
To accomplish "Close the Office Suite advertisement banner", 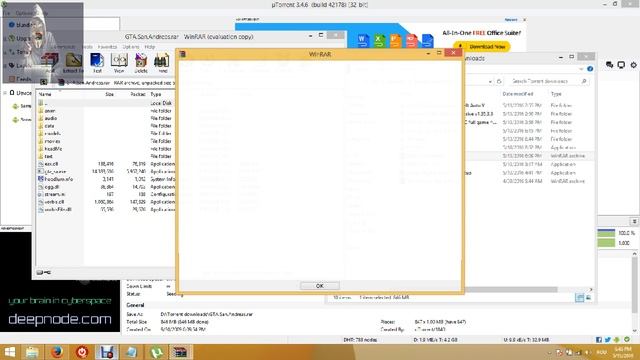I will pyautogui.click(x=524, y=20).
